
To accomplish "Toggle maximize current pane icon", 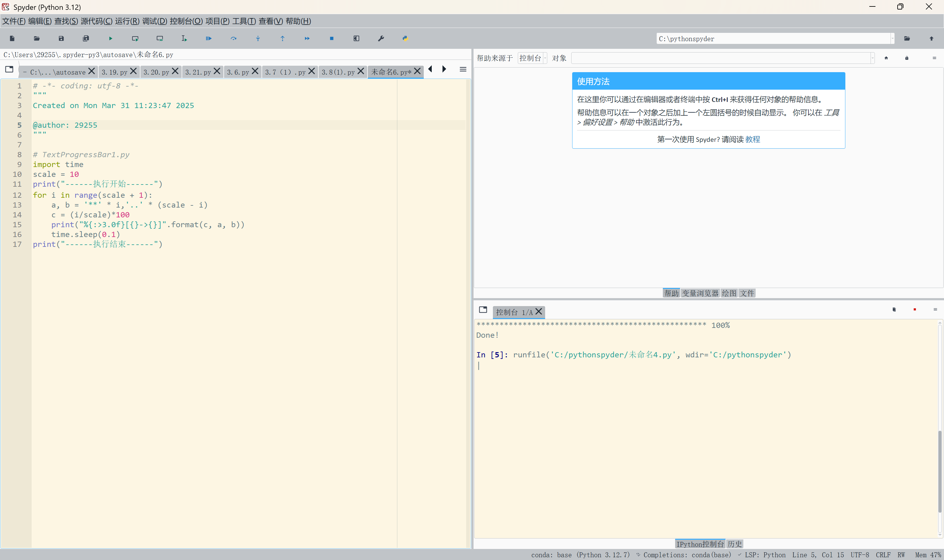I will (x=356, y=38).
